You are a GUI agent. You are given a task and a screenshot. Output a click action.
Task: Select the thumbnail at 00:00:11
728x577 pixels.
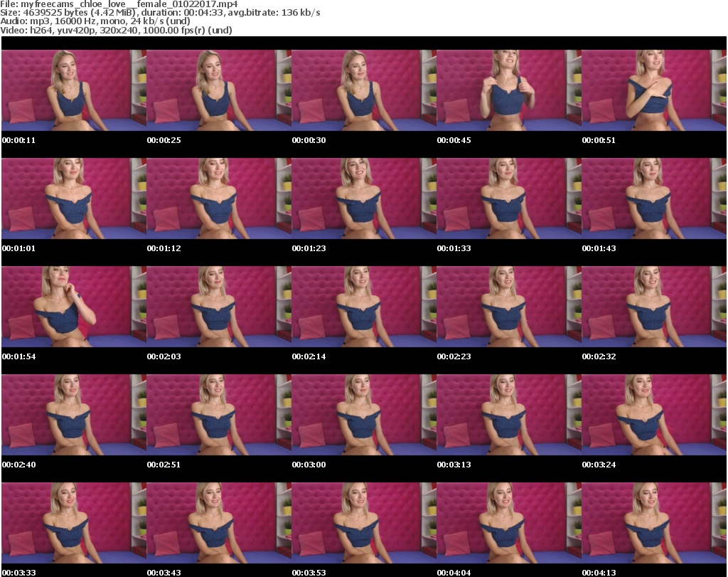tap(74, 90)
